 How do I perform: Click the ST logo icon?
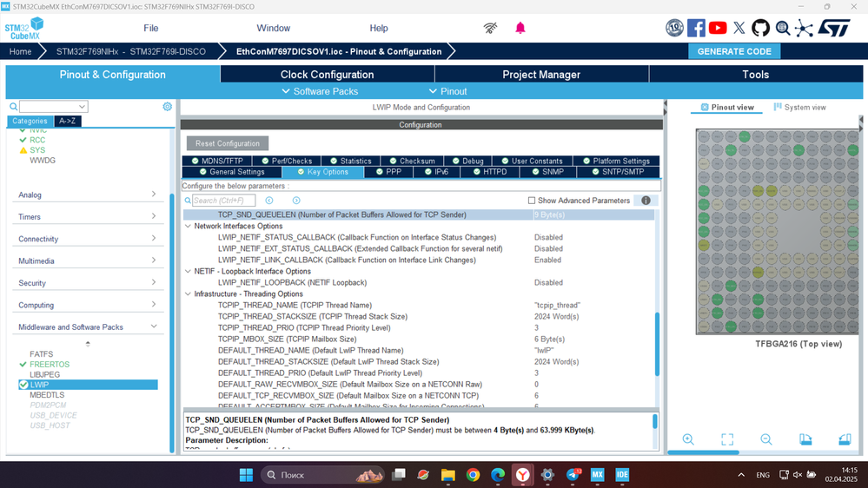835,28
